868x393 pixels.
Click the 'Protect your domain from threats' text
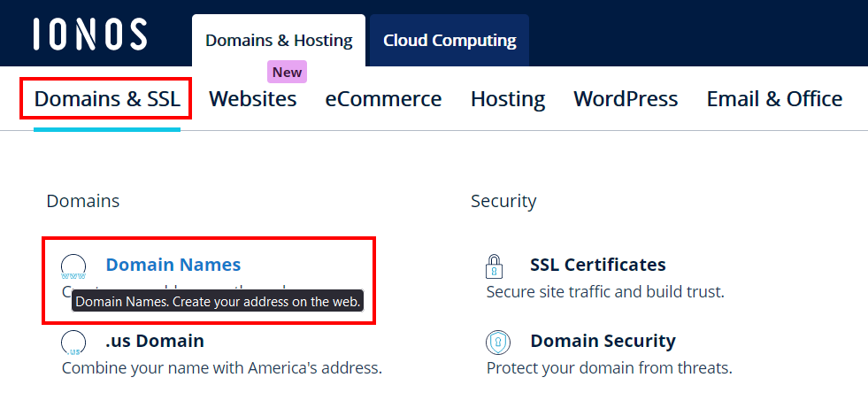point(609,367)
